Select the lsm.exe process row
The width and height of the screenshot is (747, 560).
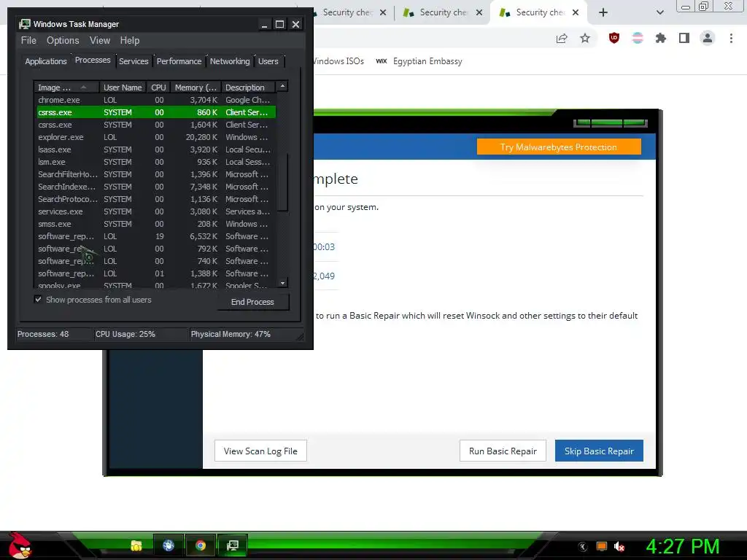click(x=156, y=162)
